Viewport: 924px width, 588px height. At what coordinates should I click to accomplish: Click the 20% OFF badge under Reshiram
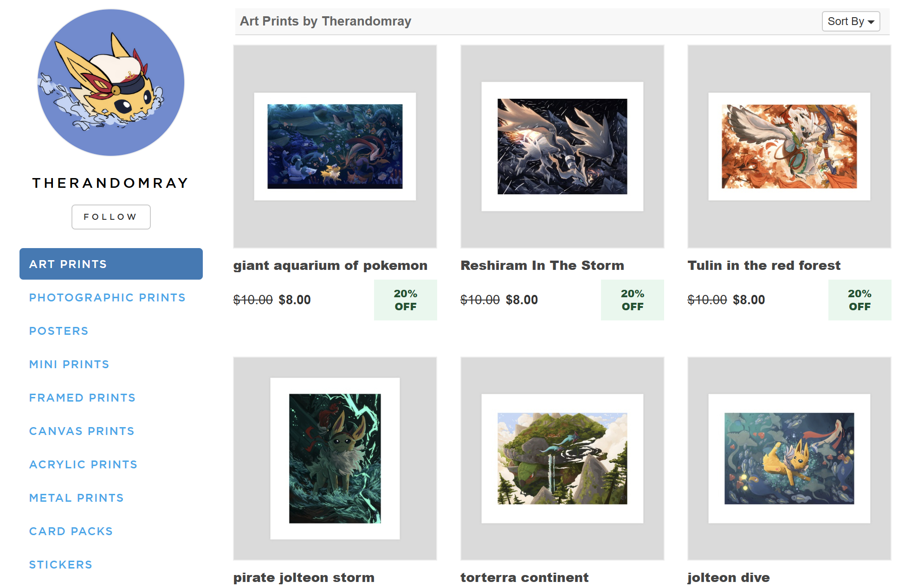pos(633,300)
